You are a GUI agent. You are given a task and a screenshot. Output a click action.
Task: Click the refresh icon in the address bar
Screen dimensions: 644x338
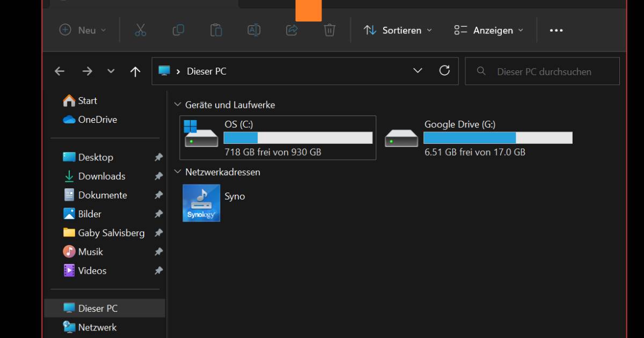tap(444, 70)
